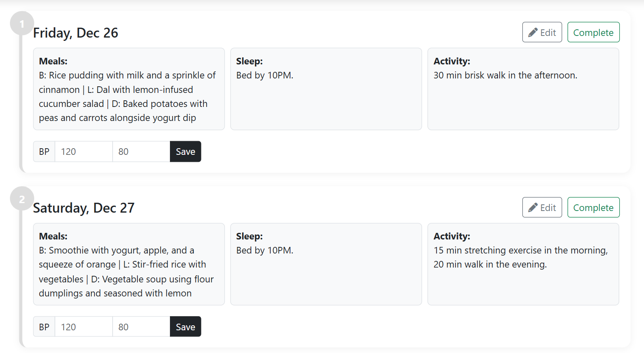Click the pencil icon for Saturday, Dec 27
Image resolution: width=644 pixels, height=353 pixels.
pos(533,208)
